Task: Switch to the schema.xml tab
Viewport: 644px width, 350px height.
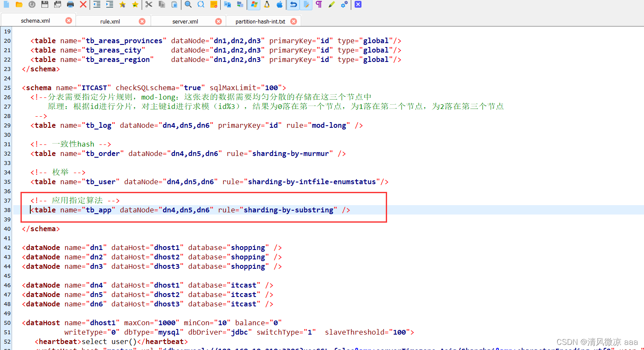Action: pos(35,21)
